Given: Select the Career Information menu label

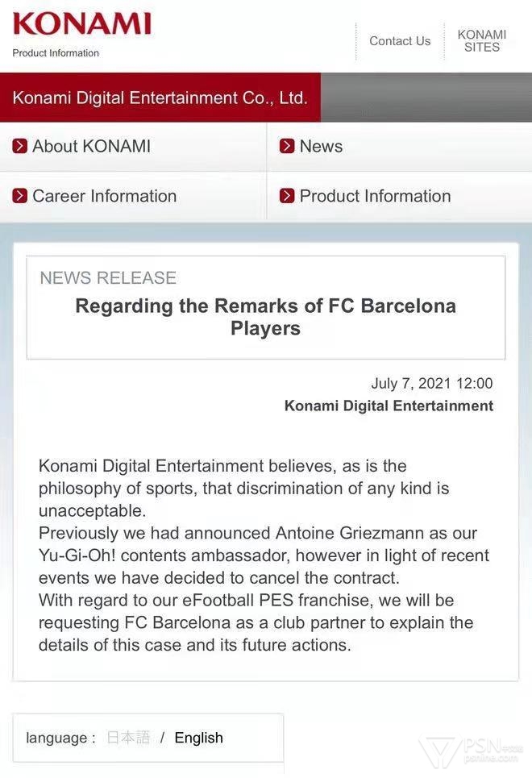Looking at the screenshot, I should 104,196.
